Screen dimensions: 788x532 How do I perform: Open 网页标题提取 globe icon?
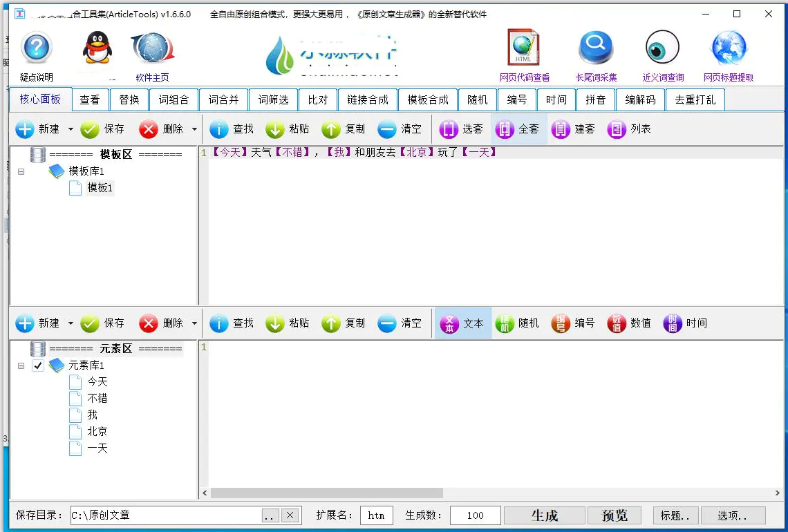point(729,48)
